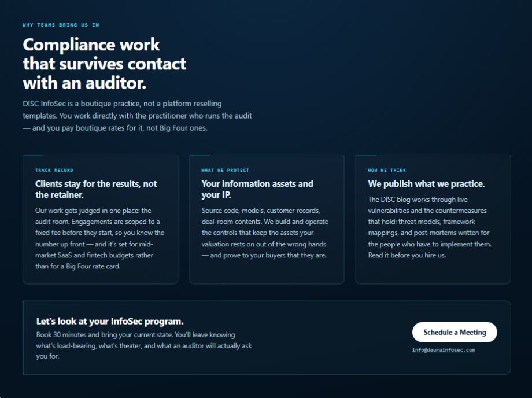Click the 'Book 30 minutes and bring' paragraph
Viewport: 532px width, 398px height.
pyautogui.click(x=144, y=345)
